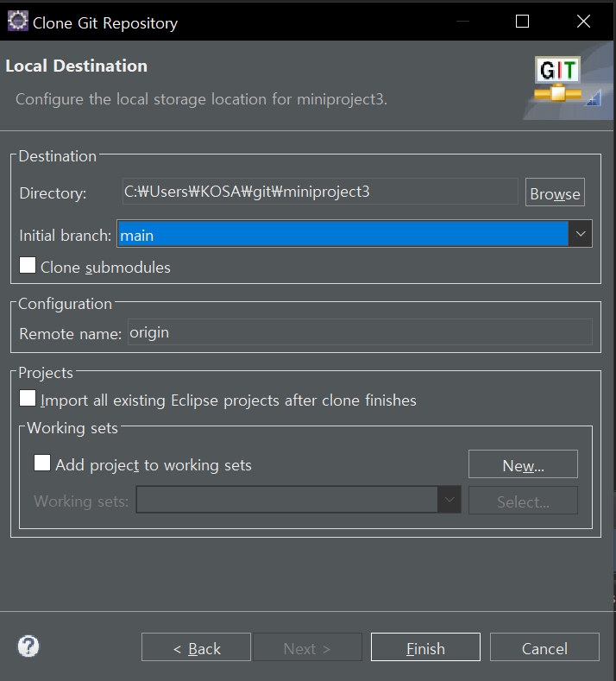Click the Next > button
Viewport: 616px width, 681px height.
pos(307,647)
